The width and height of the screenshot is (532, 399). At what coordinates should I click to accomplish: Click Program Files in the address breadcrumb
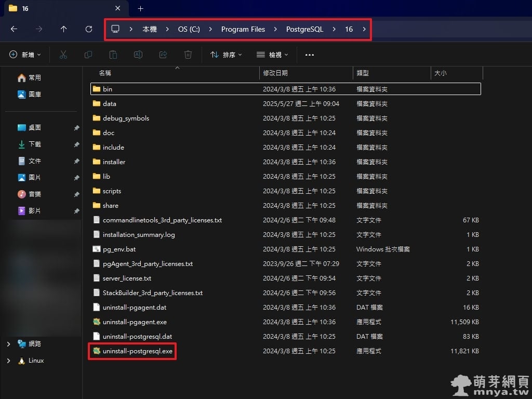[x=243, y=29]
